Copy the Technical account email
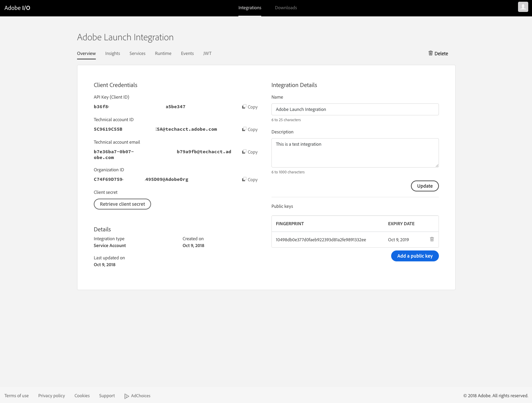 (250, 152)
